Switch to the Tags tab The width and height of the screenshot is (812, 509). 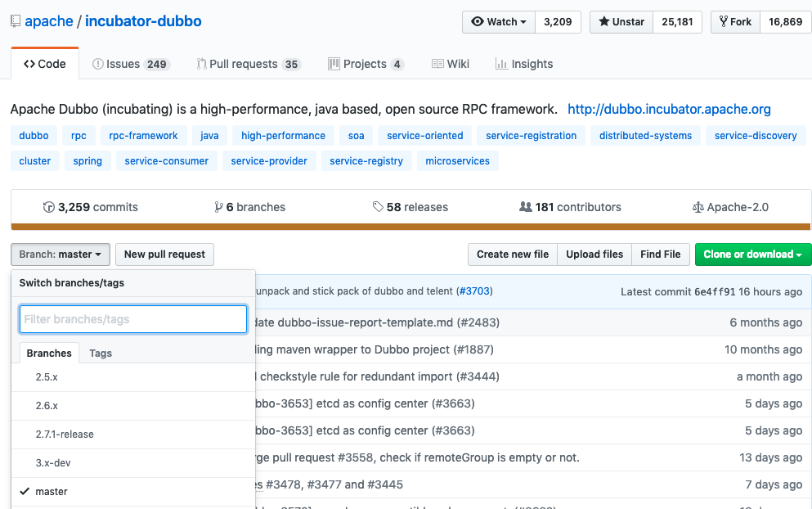point(101,354)
